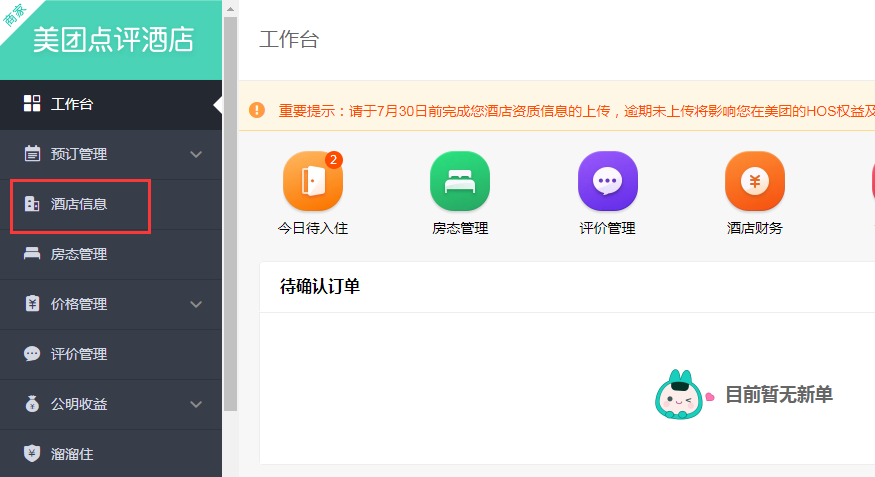Open the orange 今日待入住 door icon
The image size is (875, 477).
pyautogui.click(x=312, y=181)
